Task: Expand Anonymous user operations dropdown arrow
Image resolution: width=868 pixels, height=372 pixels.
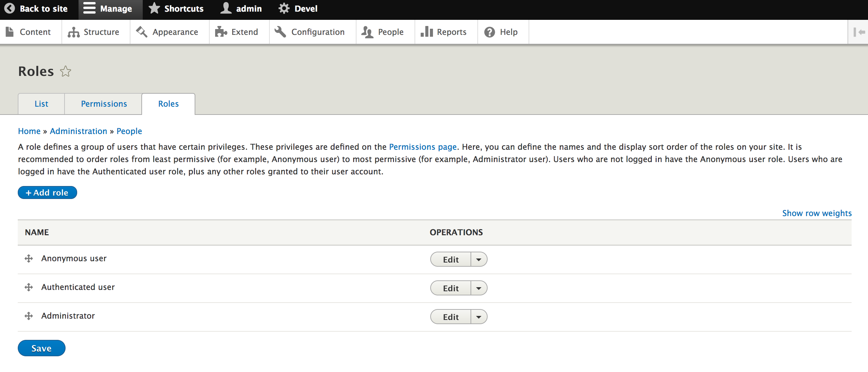Action: (x=479, y=260)
